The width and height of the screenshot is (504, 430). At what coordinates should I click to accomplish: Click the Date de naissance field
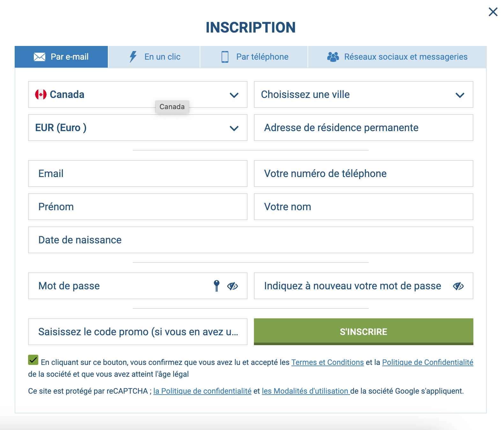pos(251,240)
